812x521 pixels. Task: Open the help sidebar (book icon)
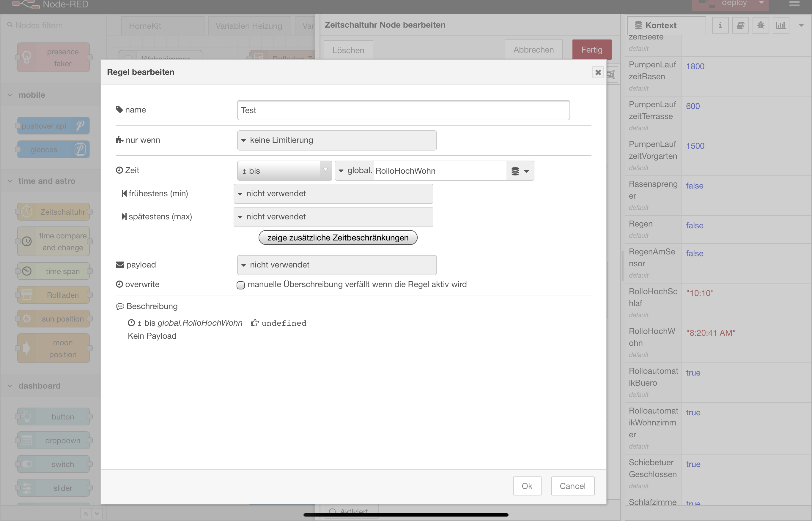741,25
